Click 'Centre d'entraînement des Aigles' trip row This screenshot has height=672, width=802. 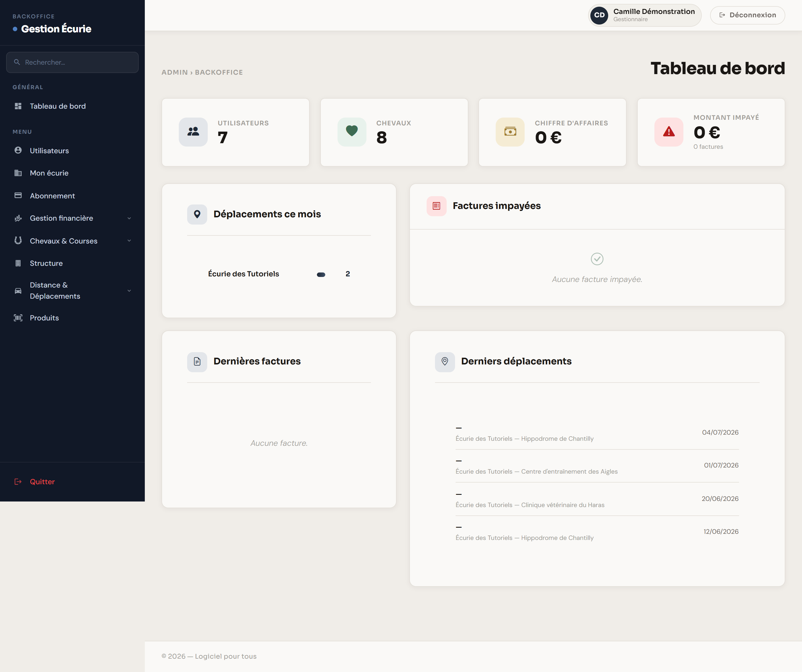pyautogui.click(x=597, y=466)
